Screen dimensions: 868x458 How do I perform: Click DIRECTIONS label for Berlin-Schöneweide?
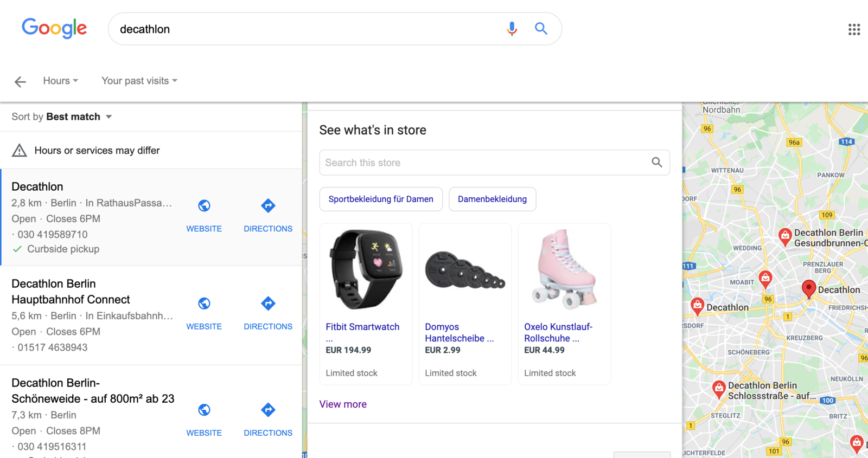click(268, 433)
